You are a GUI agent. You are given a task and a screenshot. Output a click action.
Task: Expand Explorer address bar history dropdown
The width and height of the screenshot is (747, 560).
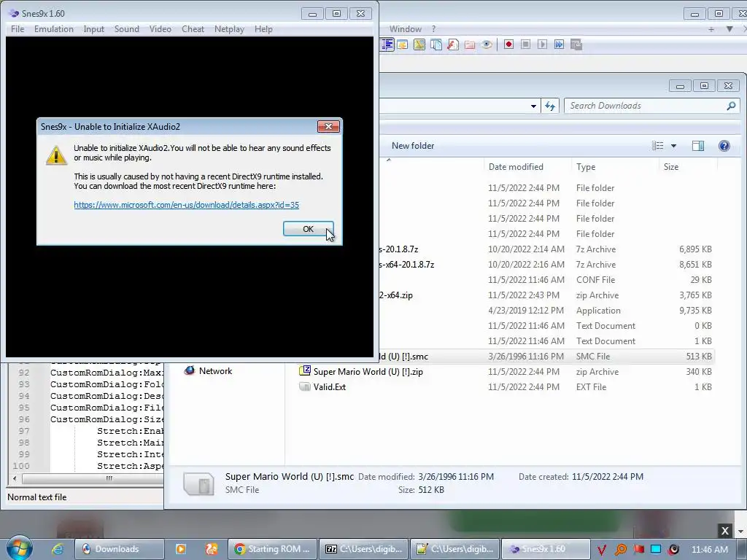click(x=533, y=106)
